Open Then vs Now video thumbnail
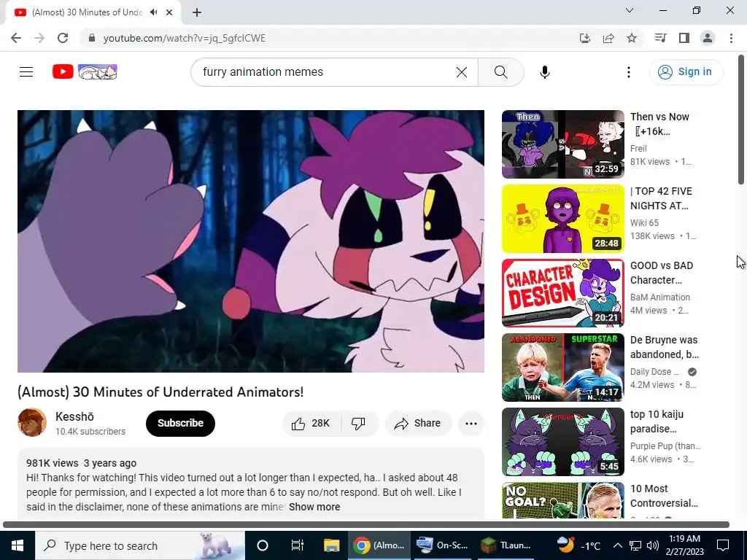 (562, 144)
